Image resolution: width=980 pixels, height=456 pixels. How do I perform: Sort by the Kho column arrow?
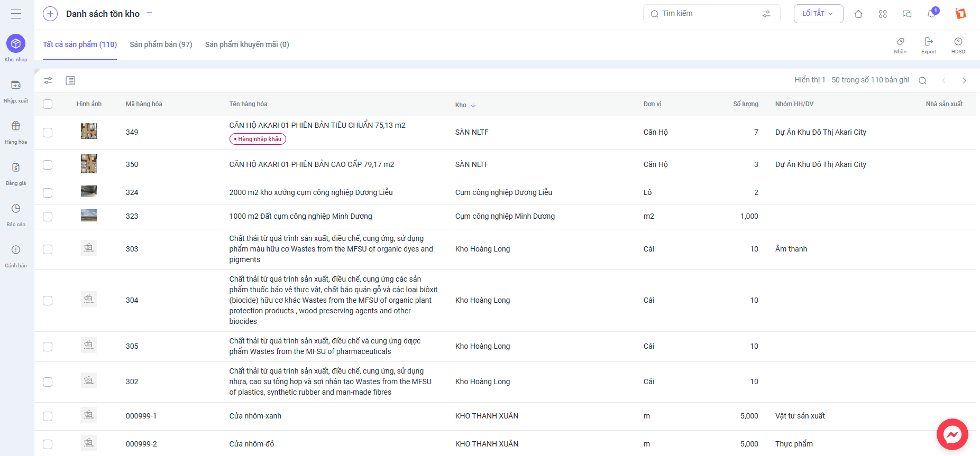[x=473, y=105]
